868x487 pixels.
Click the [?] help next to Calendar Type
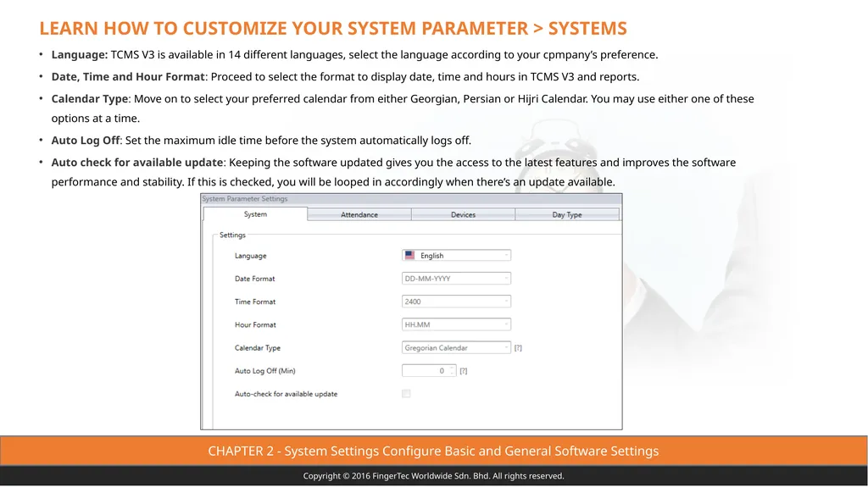518,348
